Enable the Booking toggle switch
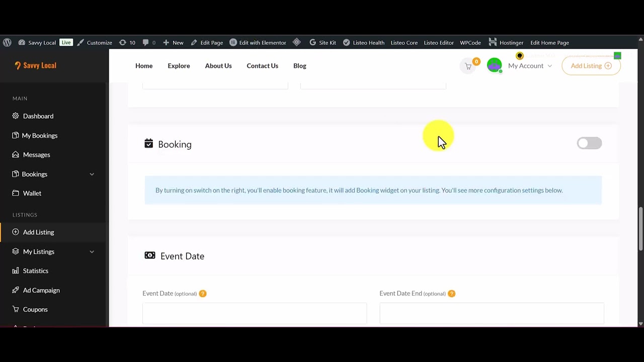Image resolution: width=644 pixels, height=362 pixels. 589,143
